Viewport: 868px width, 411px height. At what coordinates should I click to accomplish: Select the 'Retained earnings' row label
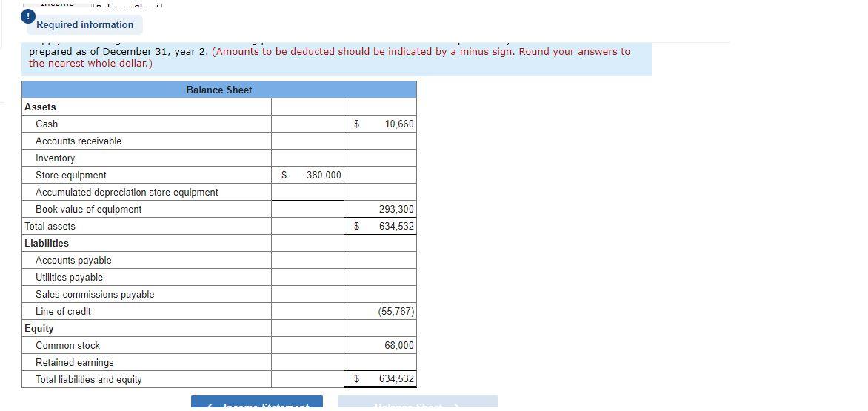tap(75, 362)
